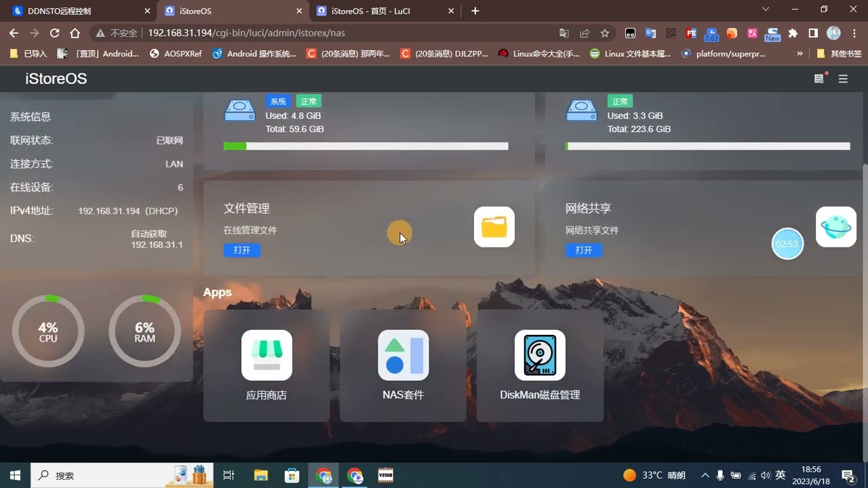Open the 已导入 bookmark folder
The image size is (868, 488).
click(29, 54)
